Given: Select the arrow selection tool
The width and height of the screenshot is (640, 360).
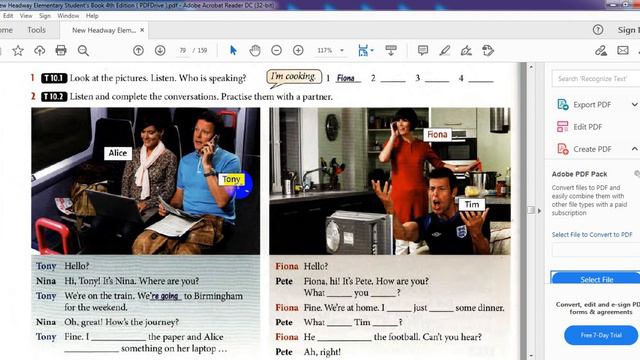Looking at the screenshot, I should tap(233, 51).
